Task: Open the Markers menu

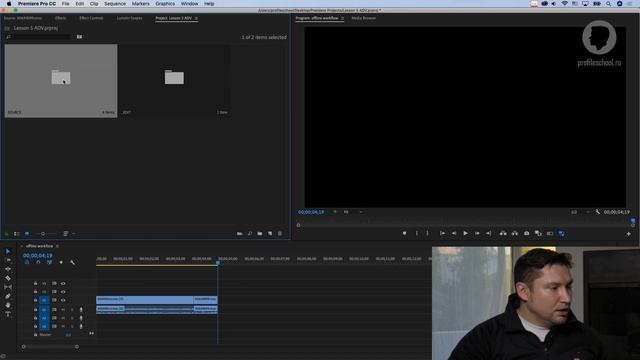Action: pyautogui.click(x=140, y=4)
